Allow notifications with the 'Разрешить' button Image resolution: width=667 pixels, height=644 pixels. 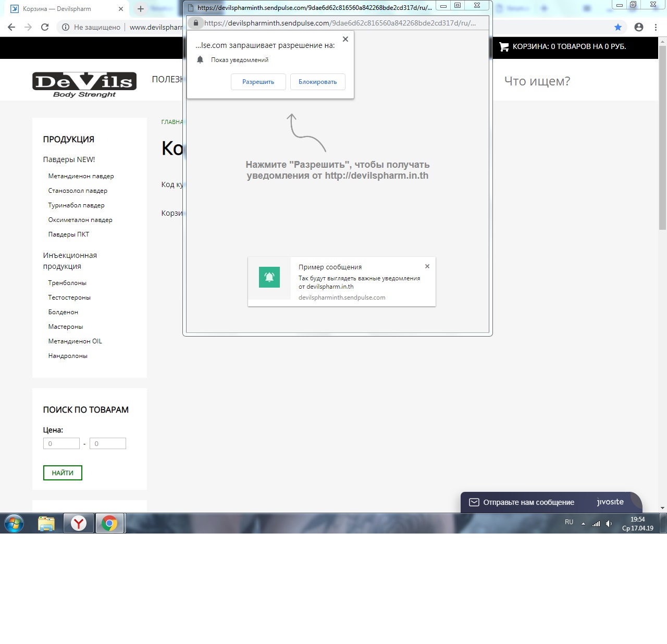click(258, 82)
